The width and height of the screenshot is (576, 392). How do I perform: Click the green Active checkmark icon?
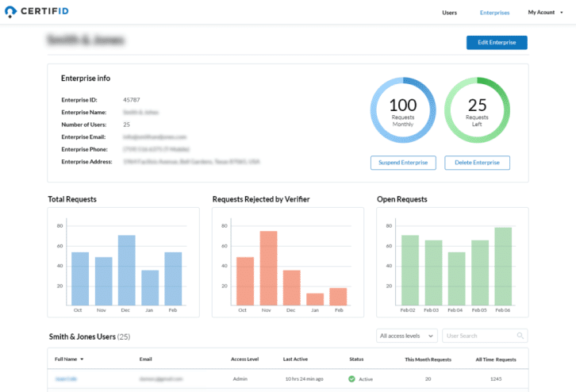click(x=351, y=379)
